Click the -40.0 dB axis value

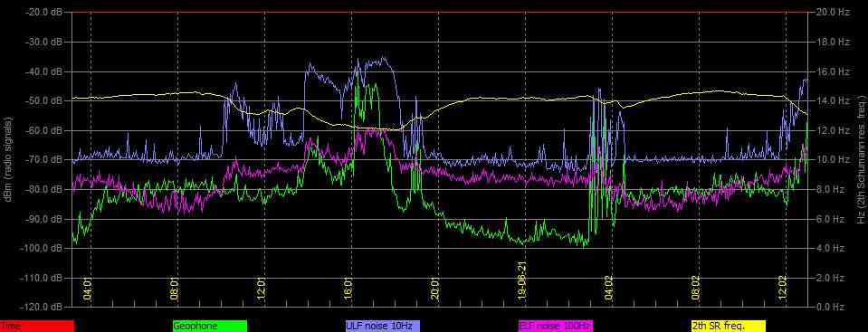(x=44, y=71)
